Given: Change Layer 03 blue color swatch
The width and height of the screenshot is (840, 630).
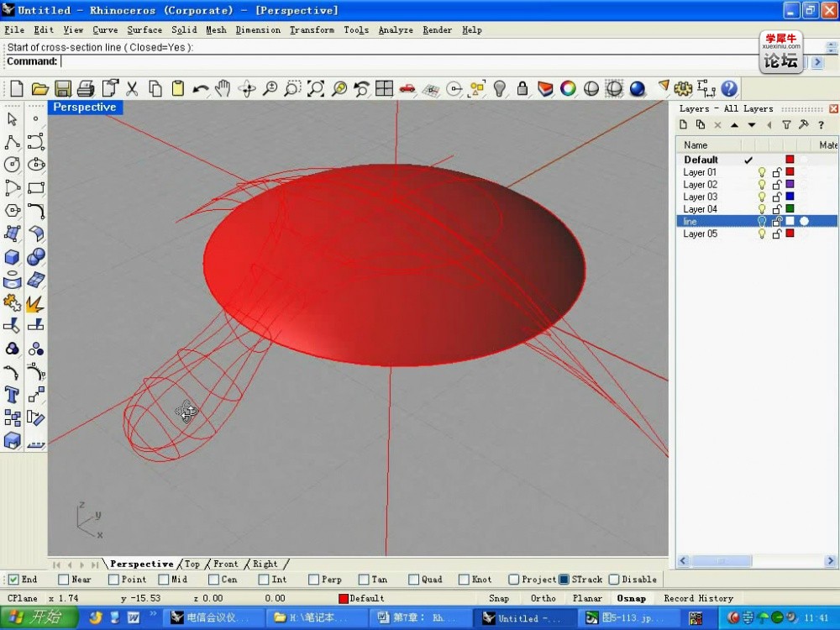Looking at the screenshot, I should 790,197.
